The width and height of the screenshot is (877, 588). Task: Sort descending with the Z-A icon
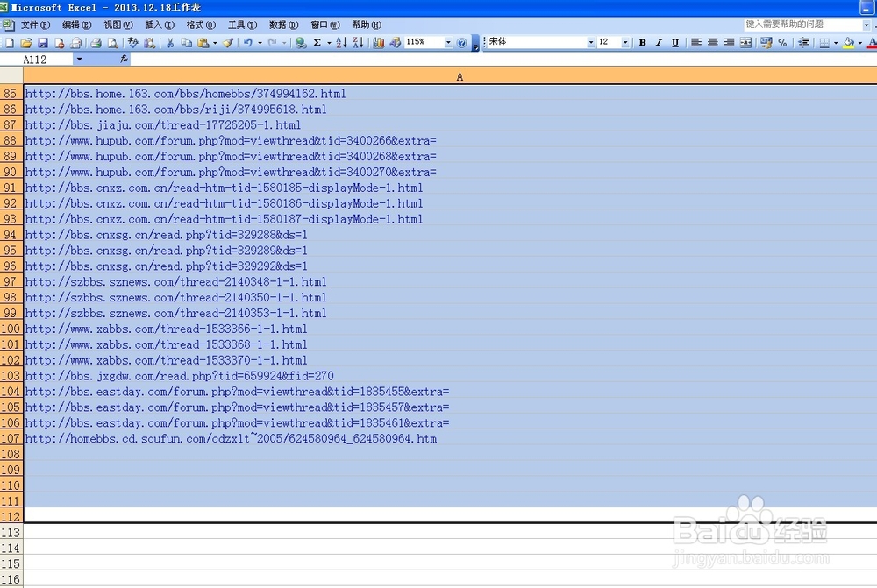click(358, 42)
